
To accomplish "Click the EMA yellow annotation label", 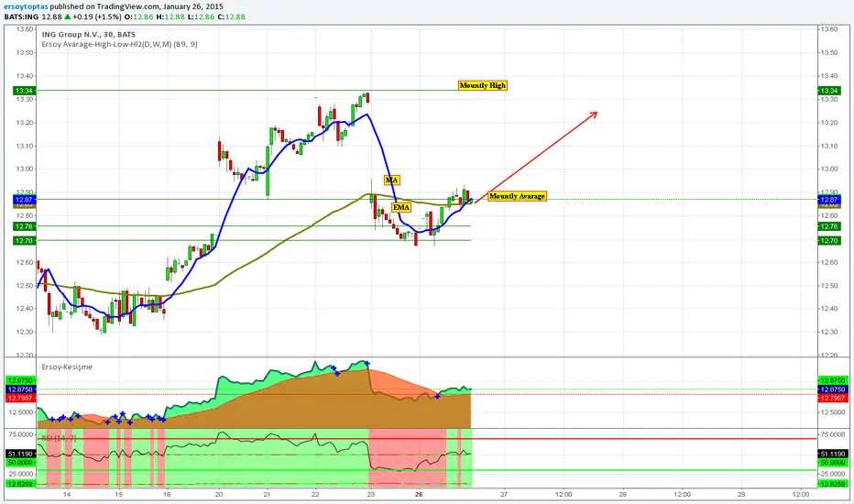I will (x=401, y=207).
